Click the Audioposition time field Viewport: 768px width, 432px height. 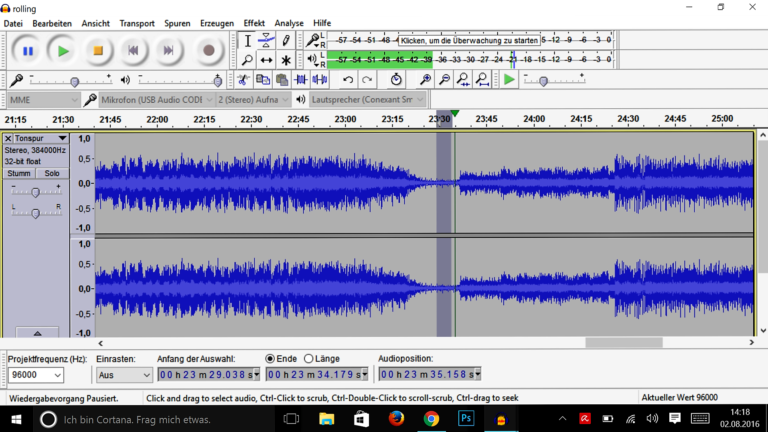429,375
